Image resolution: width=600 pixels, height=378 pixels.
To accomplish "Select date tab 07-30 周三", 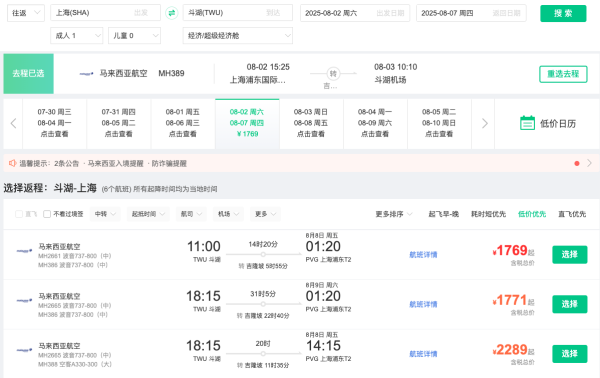I will (54, 123).
